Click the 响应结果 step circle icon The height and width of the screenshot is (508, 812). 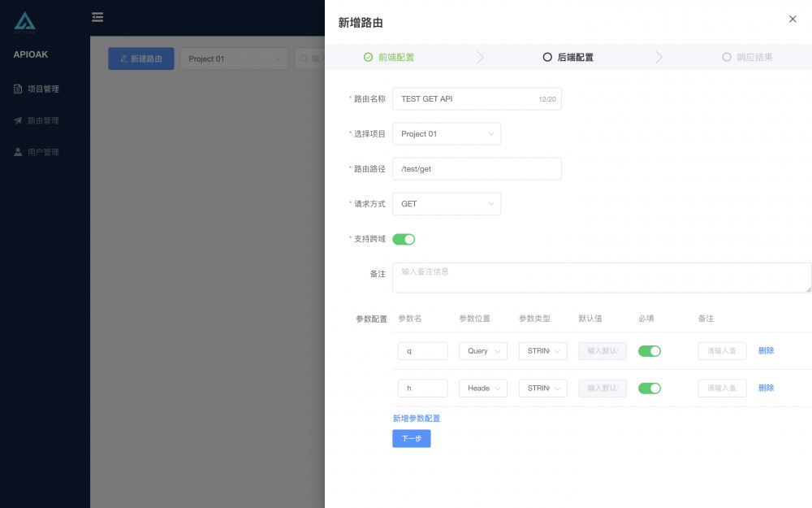[726, 58]
